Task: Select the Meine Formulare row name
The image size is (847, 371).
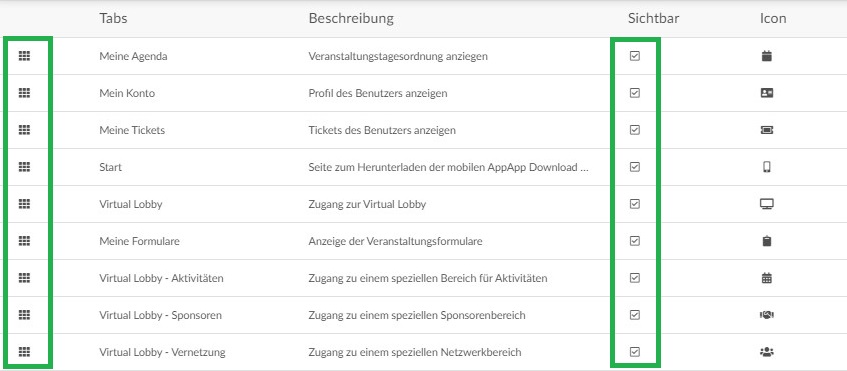Action: click(139, 241)
